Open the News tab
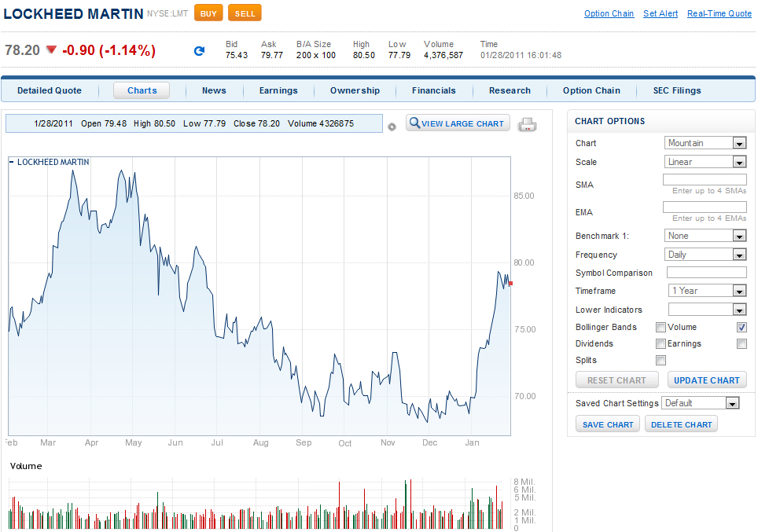The height and width of the screenshot is (532, 758). (214, 90)
